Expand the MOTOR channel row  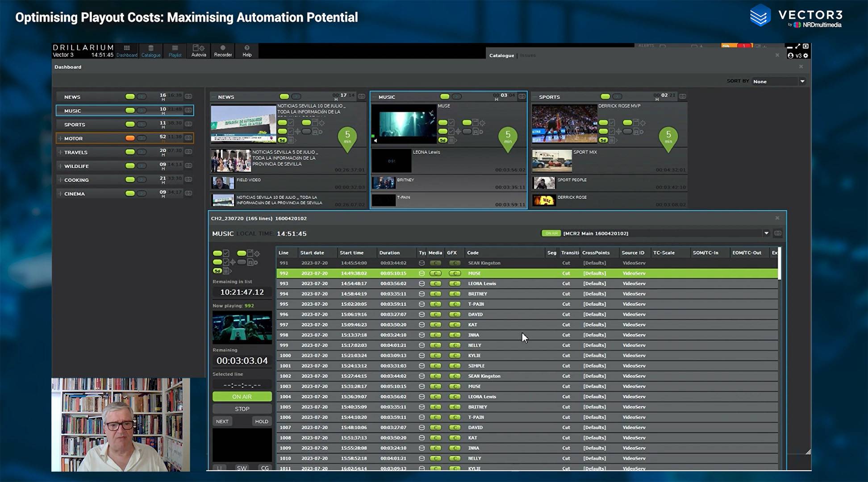pos(60,138)
